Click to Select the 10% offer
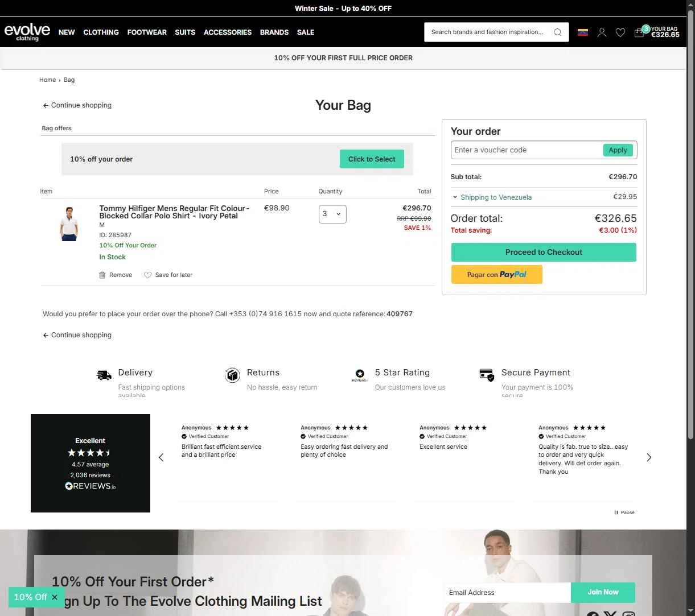This screenshot has width=695, height=616. coord(372,159)
